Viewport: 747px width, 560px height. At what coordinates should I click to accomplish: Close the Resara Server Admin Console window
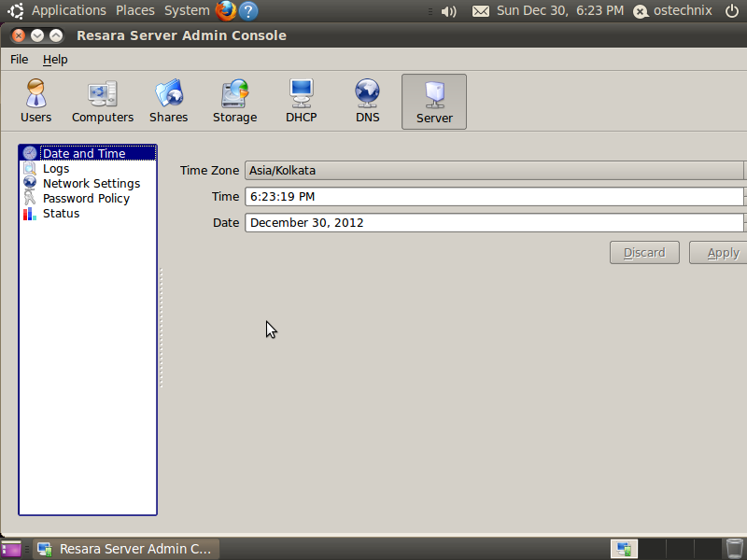(19, 35)
